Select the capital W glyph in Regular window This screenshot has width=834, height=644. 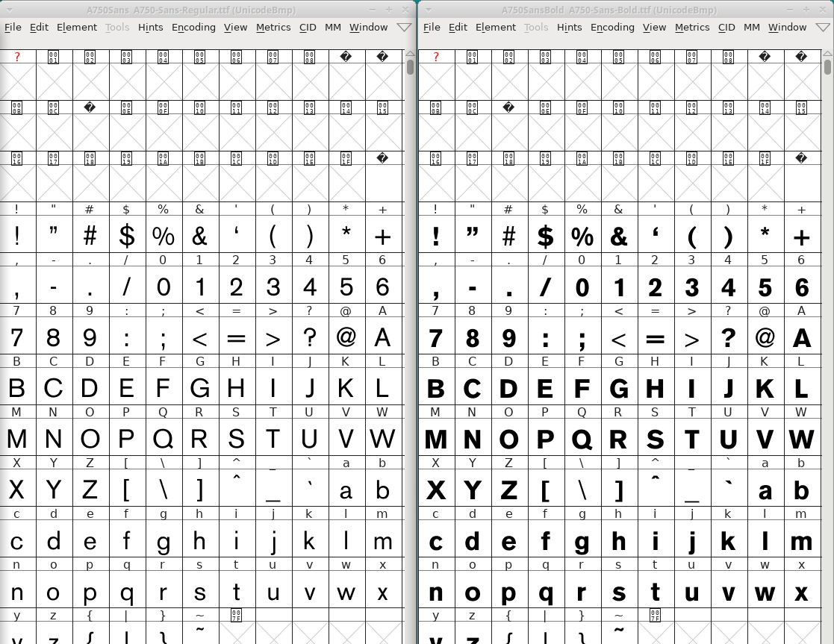(382, 439)
